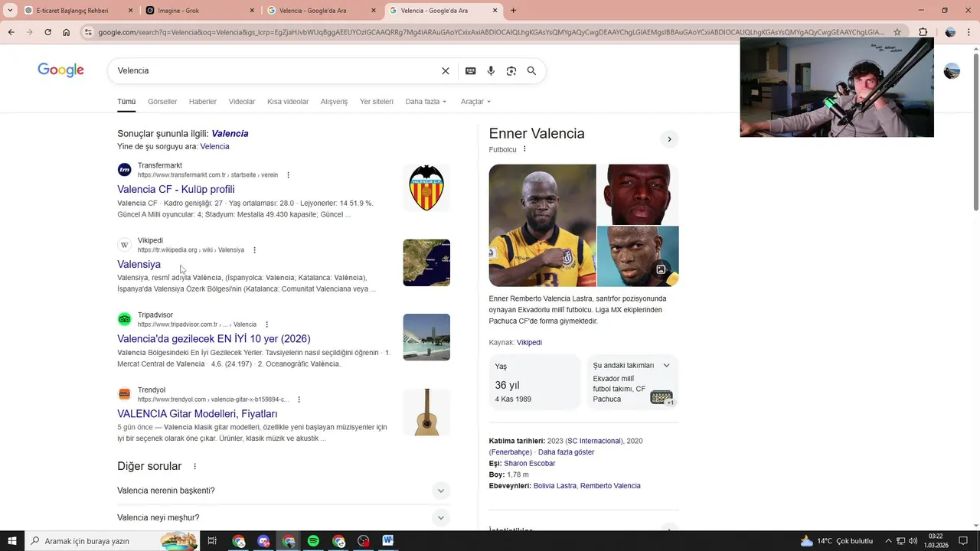Open VALENCIA Gitar Modelleri, Fiyatları link
The width and height of the screenshot is (980, 551).
pyautogui.click(x=198, y=414)
